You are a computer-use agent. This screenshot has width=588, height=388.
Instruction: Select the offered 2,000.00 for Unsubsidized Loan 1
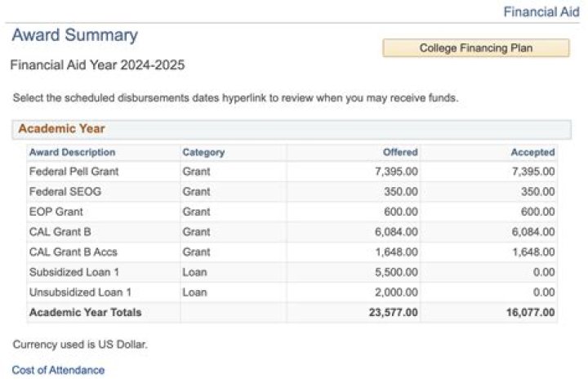[396, 292]
